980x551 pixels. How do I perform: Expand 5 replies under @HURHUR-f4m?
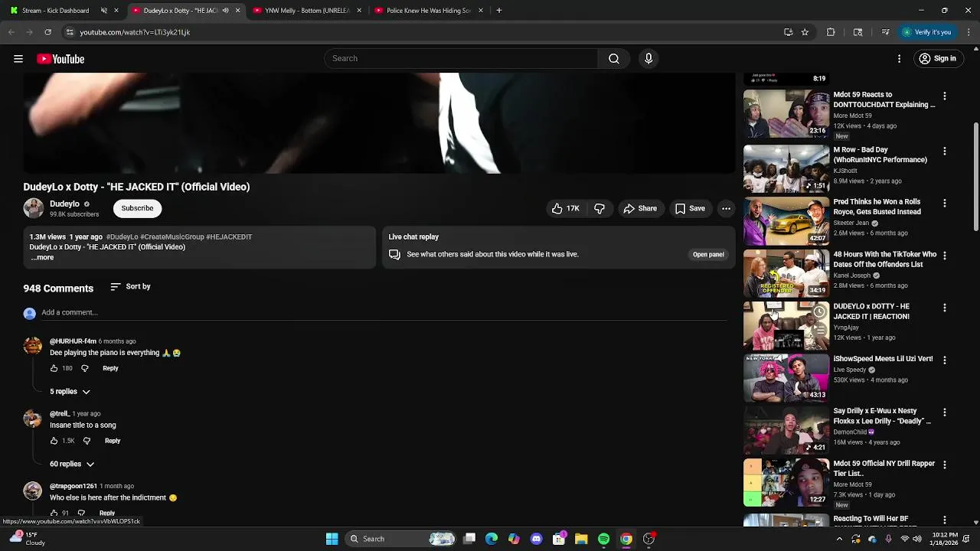70,392
